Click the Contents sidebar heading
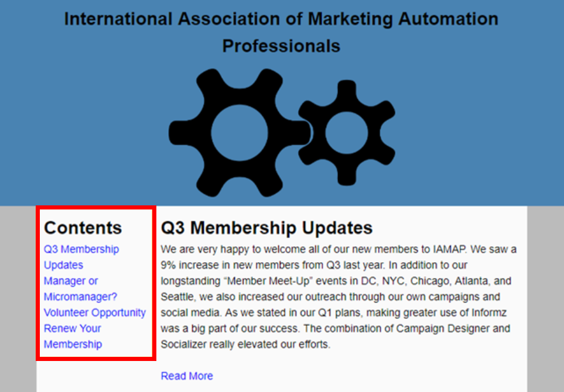 tap(83, 228)
